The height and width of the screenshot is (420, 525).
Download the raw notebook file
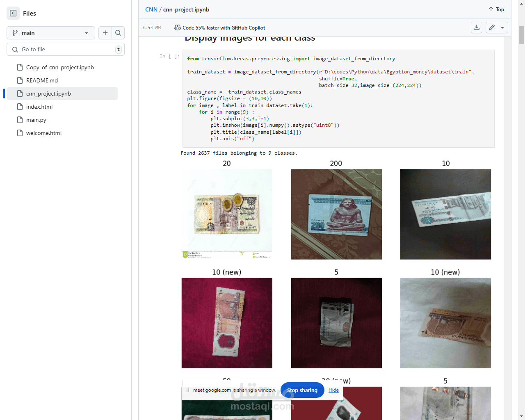(x=477, y=27)
